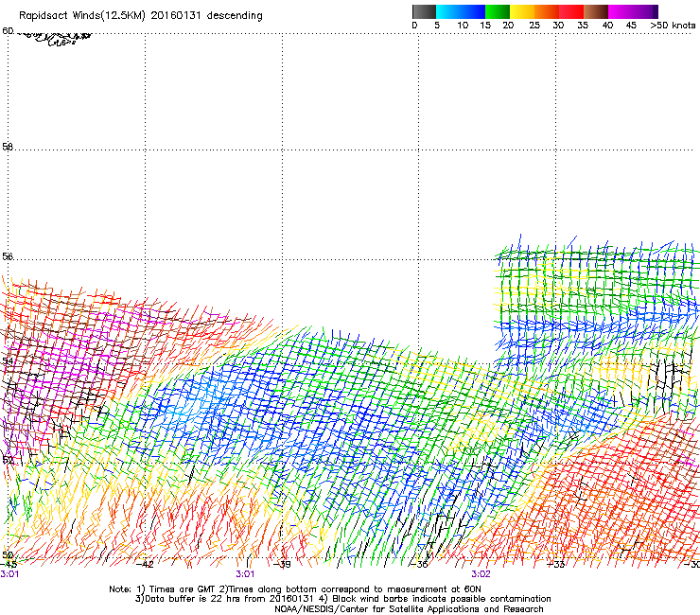This screenshot has width=700, height=615.
Task: Click the cyan 5-10 knots legend color
Action: tap(448, 11)
